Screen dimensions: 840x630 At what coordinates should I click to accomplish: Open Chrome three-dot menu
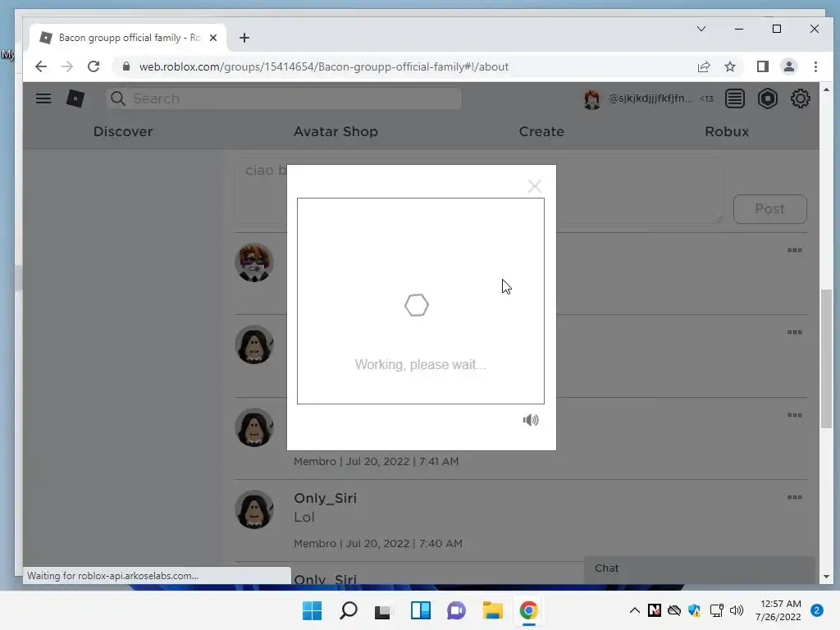(x=815, y=66)
